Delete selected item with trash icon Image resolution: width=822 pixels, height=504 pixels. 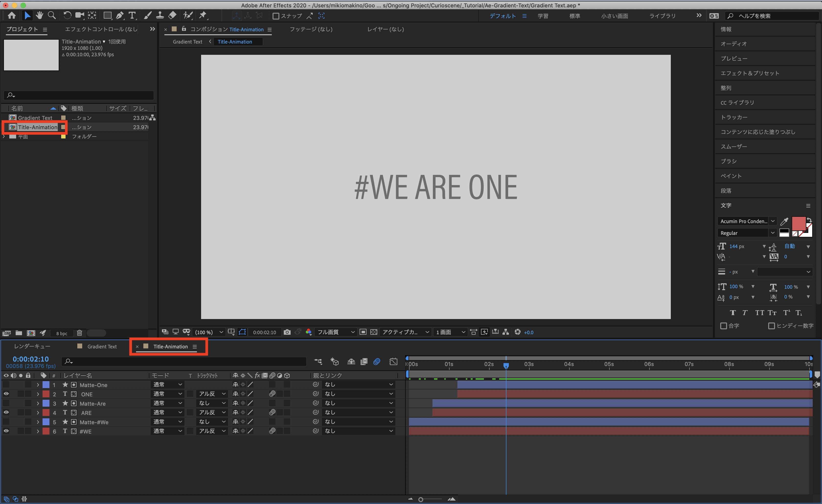[x=80, y=333]
